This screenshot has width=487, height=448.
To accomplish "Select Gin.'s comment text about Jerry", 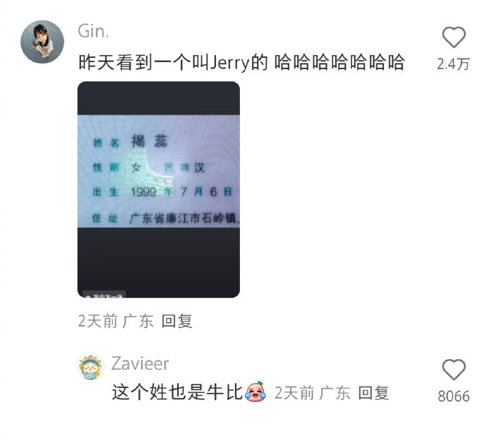I will tap(241, 62).
